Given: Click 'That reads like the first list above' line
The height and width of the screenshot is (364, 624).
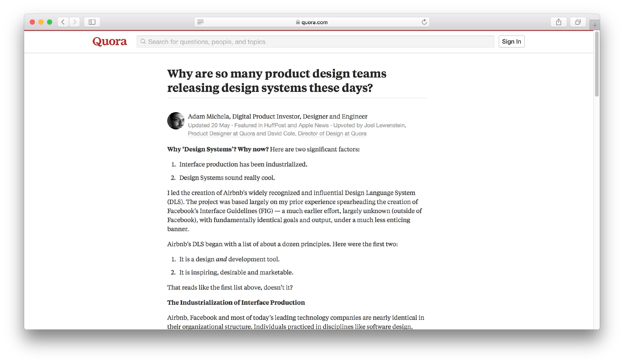Looking at the screenshot, I should (230, 287).
